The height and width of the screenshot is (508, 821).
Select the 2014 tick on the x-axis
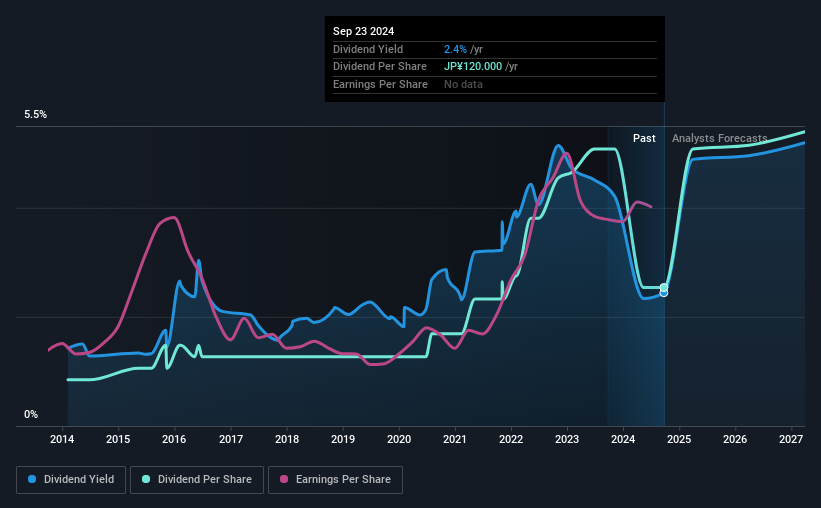[x=62, y=439]
